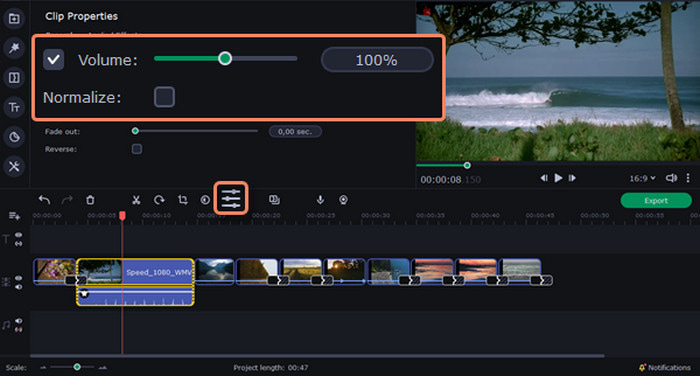This screenshot has height=376, width=700.
Task: Open Color Adjustments tool
Action: pyautogui.click(x=205, y=200)
